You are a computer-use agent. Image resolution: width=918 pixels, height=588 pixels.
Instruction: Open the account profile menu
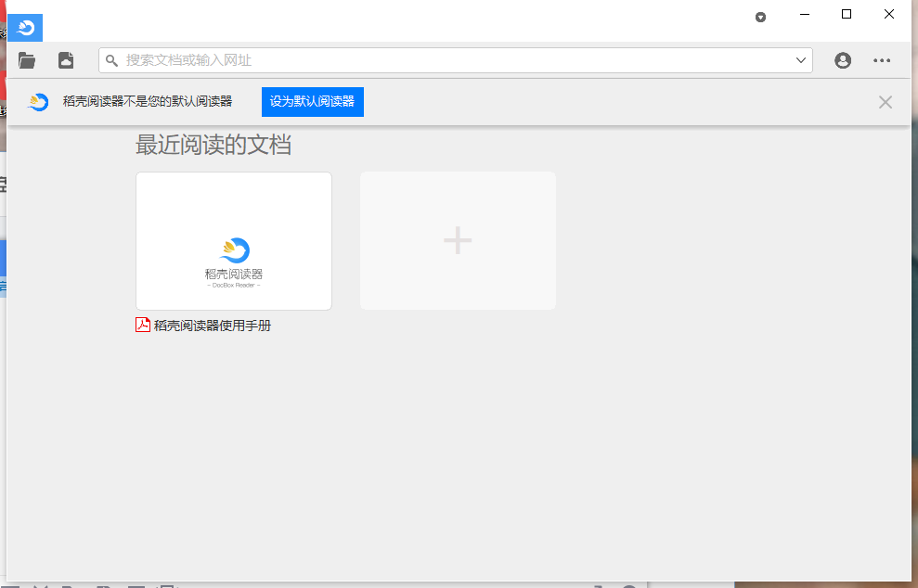pos(842,59)
